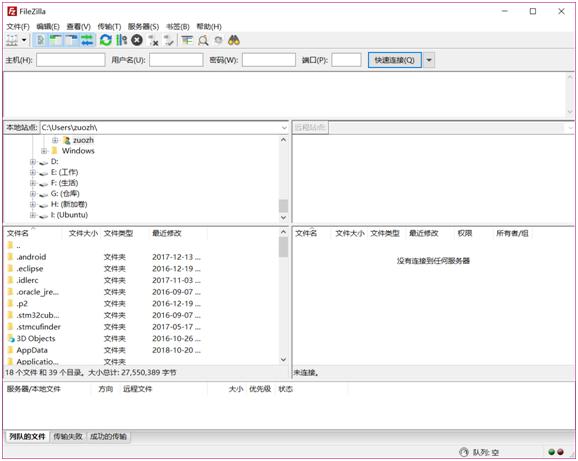The image size is (578, 461).
Task: Select the .eclipse folder row
Action: [x=142, y=269]
